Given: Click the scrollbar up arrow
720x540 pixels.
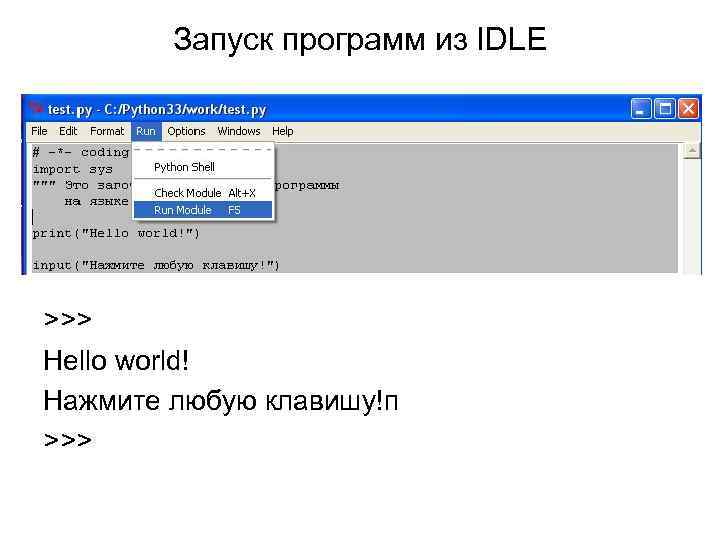Looking at the screenshot, I should click(692, 150).
